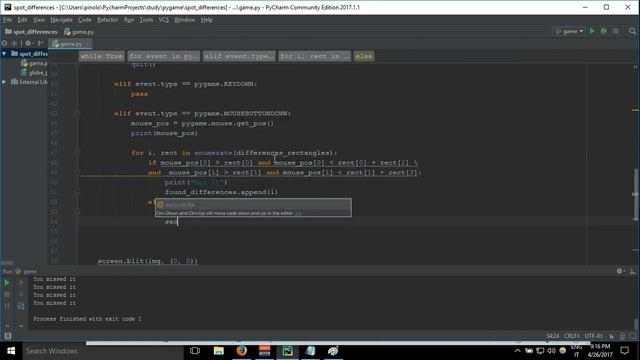The height and width of the screenshot is (360, 640).
Task: Expand the External Libraries node
Action: point(4,82)
